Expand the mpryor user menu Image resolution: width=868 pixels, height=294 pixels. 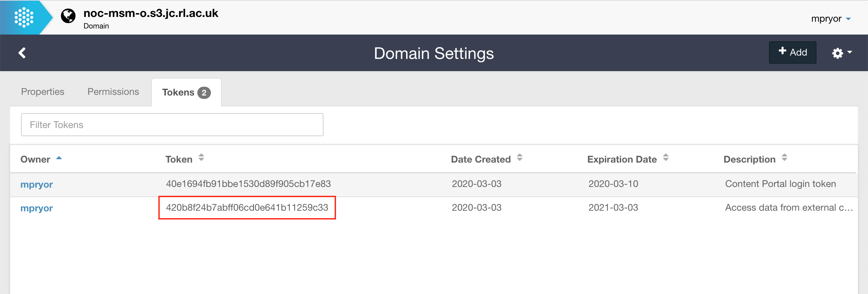(x=831, y=19)
